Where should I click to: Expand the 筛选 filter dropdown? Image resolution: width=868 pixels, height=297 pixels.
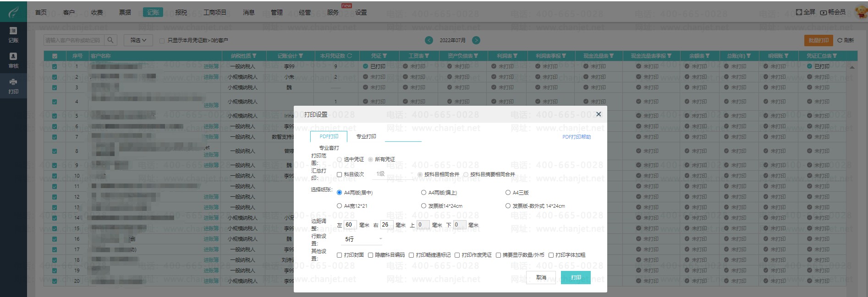[x=138, y=40]
